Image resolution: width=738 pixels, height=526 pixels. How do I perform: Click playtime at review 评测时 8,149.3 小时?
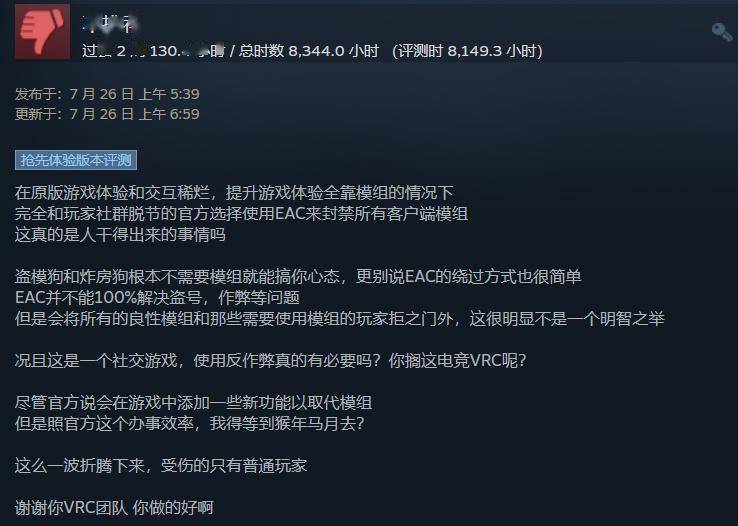(467, 51)
